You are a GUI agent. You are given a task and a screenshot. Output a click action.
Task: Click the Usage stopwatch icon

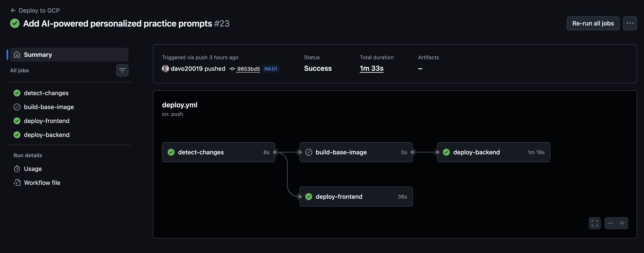[17, 169]
